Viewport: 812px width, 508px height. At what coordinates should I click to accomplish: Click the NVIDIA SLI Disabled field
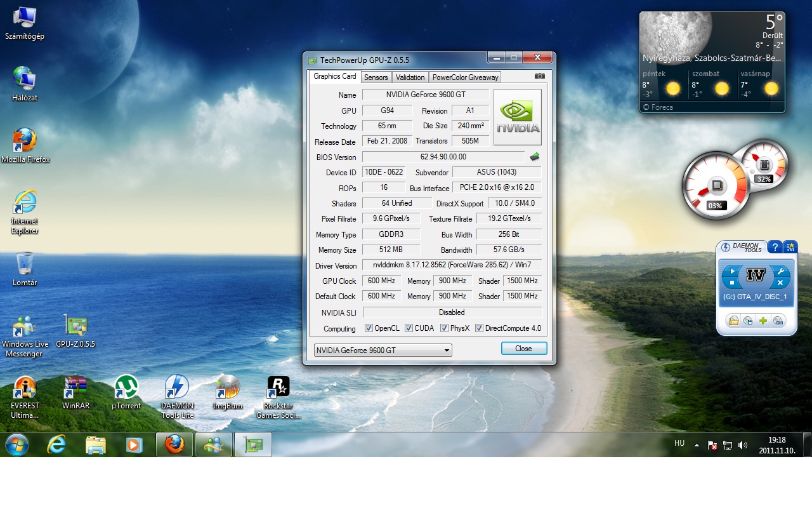452,312
